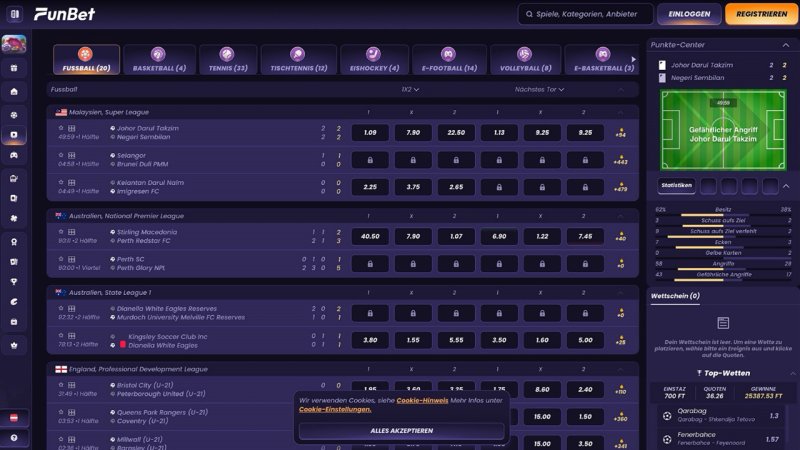Screen dimensions: 800x450
Task: Go to the home icon in sidebar
Action: click(x=14, y=91)
